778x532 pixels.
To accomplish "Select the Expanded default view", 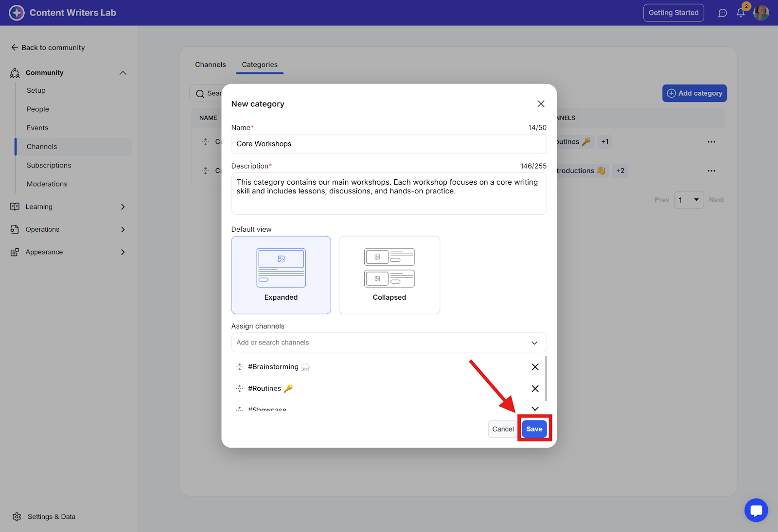I will [x=281, y=275].
